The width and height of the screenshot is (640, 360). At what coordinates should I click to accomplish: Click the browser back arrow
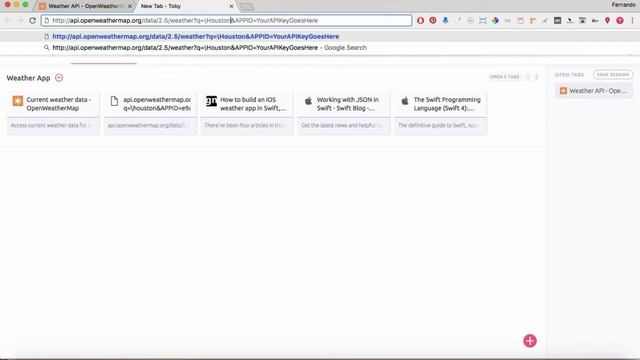(x=8, y=20)
